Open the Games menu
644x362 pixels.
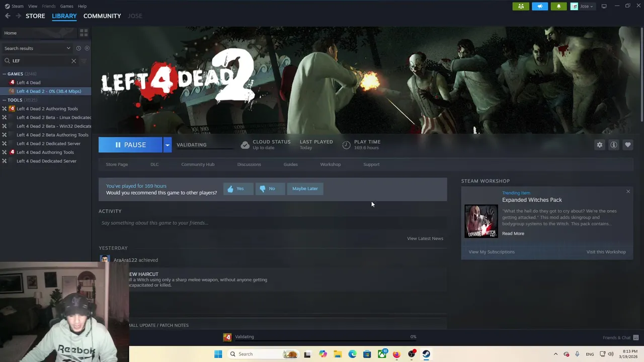coord(66,6)
